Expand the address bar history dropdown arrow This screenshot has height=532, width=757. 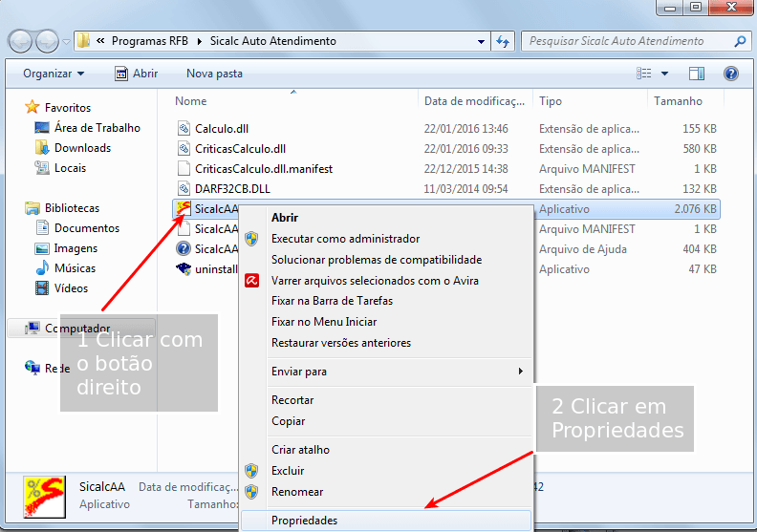[481, 41]
